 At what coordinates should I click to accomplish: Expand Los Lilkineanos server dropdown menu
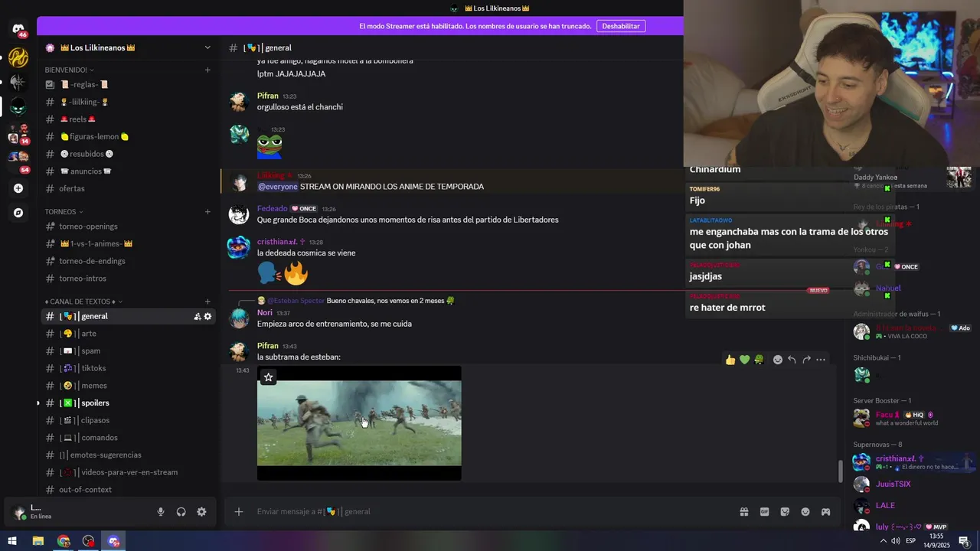207,47
